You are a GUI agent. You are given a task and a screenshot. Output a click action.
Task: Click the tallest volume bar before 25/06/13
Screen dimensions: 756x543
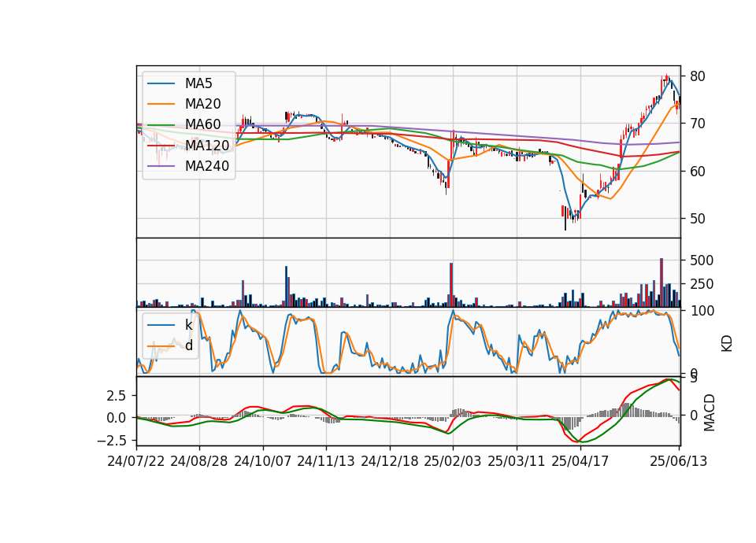(x=661, y=283)
